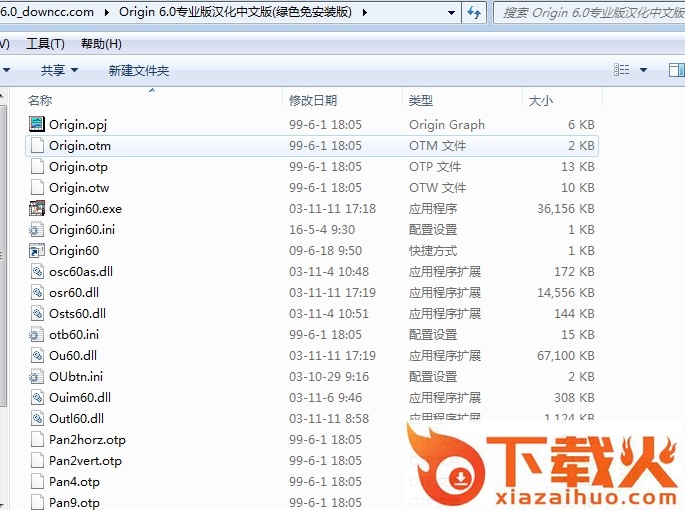Screen dimensions: 685x510
Task: Select the Origin.opj file icon
Action: pyautogui.click(x=37, y=124)
